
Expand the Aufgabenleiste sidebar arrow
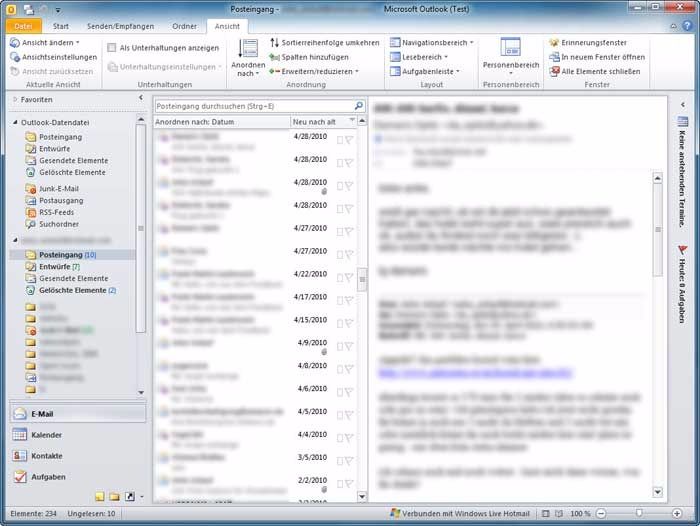tap(683, 104)
